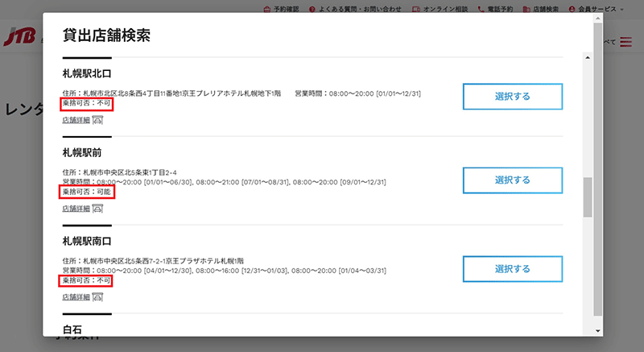Click car icon beside 札幌駅南口 店舗詳細
The height and width of the screenshot is (352, 644).
(x=97, y=296)
